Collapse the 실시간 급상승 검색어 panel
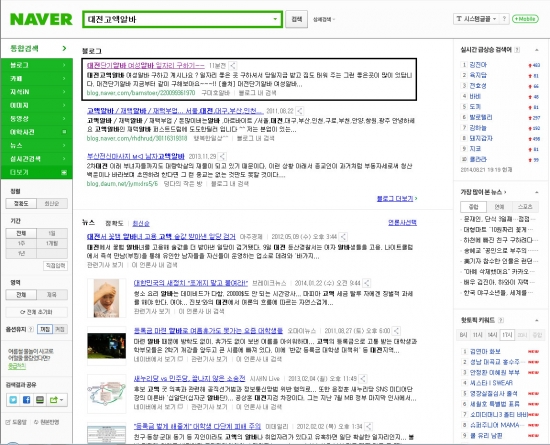Viewport: 550px width, 445px height. click(x=537, y=50)
